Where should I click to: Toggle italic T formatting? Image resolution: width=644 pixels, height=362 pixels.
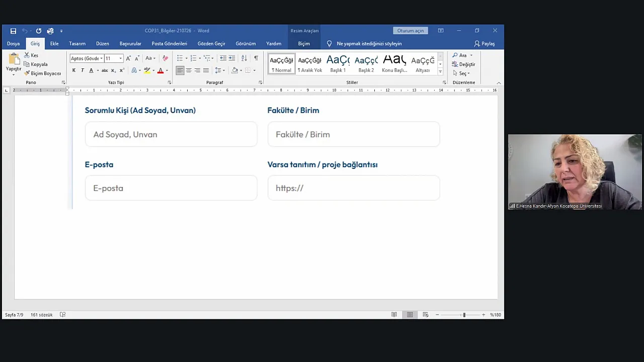[83, 70]
